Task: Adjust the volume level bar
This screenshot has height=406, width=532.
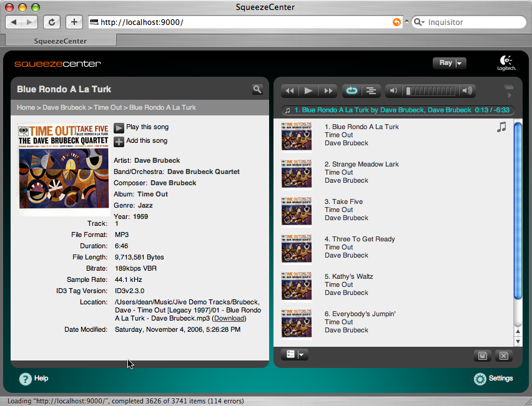Action: [x=431, y=90]
